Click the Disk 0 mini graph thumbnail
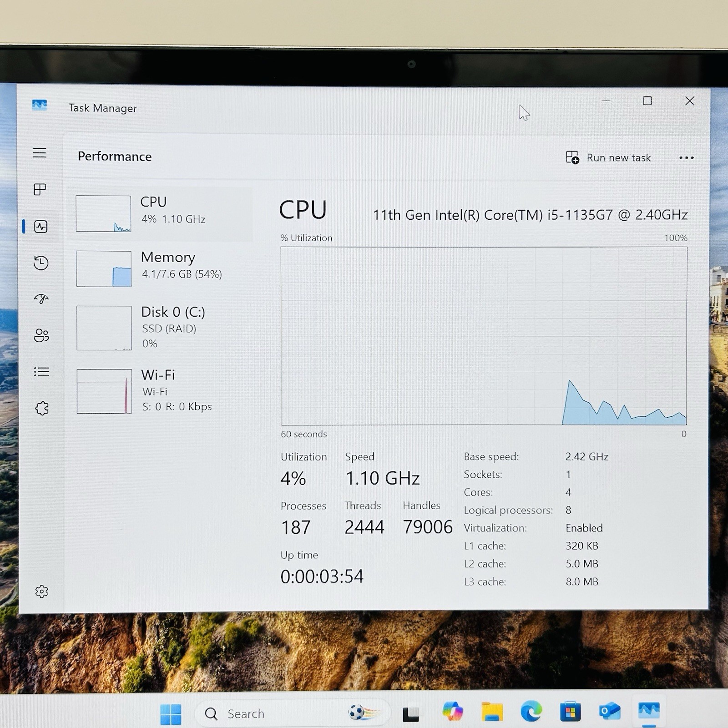 click(x=104, y=328)
